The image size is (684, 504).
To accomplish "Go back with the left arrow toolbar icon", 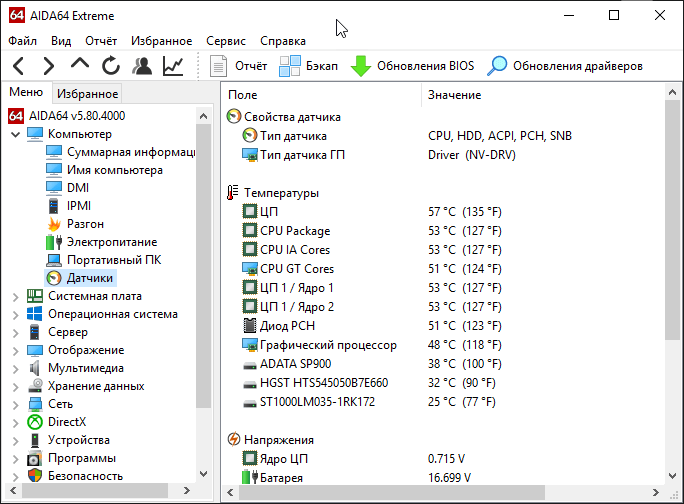I will pos(18,66).
